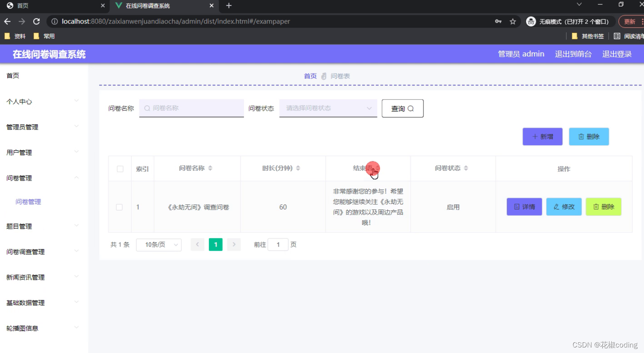Click the plus icon on 新增 button
644x353 pixels.
tap(535, 136)
